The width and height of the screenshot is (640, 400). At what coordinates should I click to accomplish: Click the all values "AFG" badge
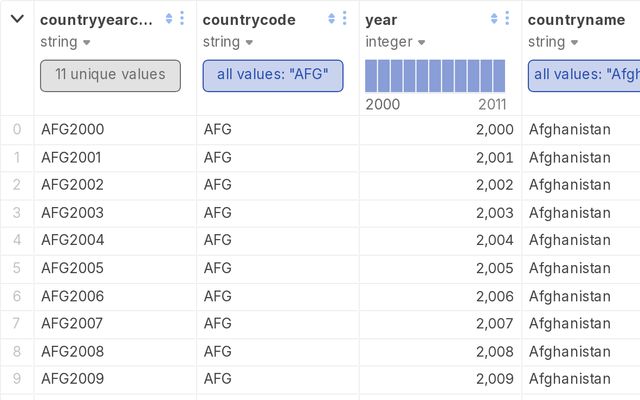tap(272, 76)
